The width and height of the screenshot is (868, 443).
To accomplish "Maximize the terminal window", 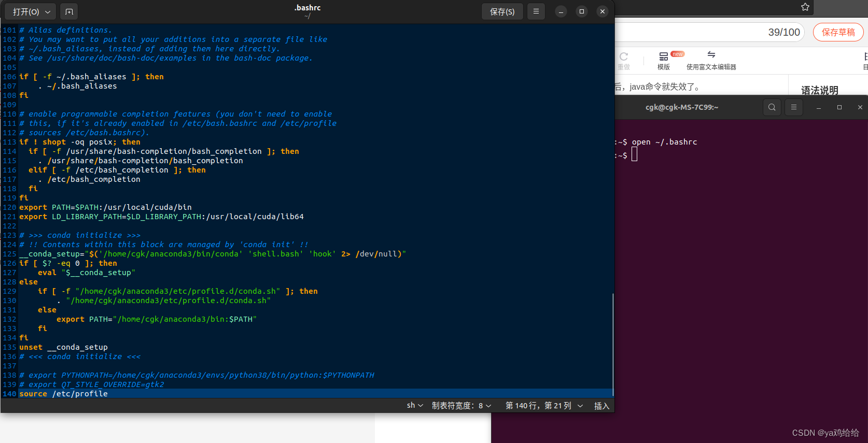I will 839,107.
